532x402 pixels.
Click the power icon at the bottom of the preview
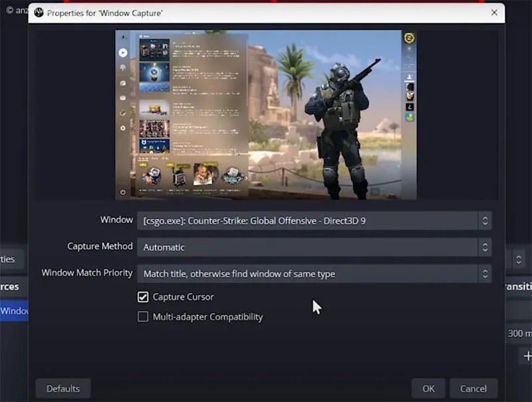[123, 192]
